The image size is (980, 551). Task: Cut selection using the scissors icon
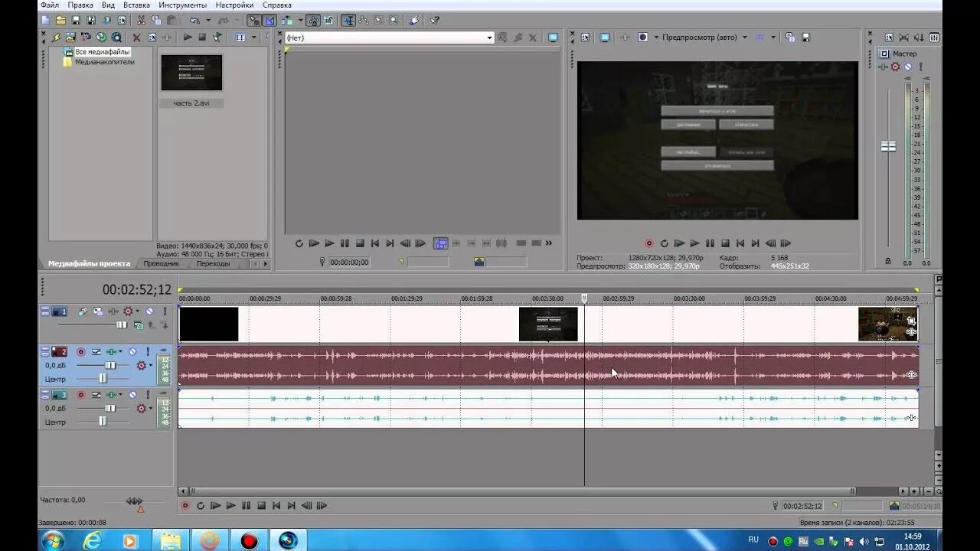(x=141, y=20)
